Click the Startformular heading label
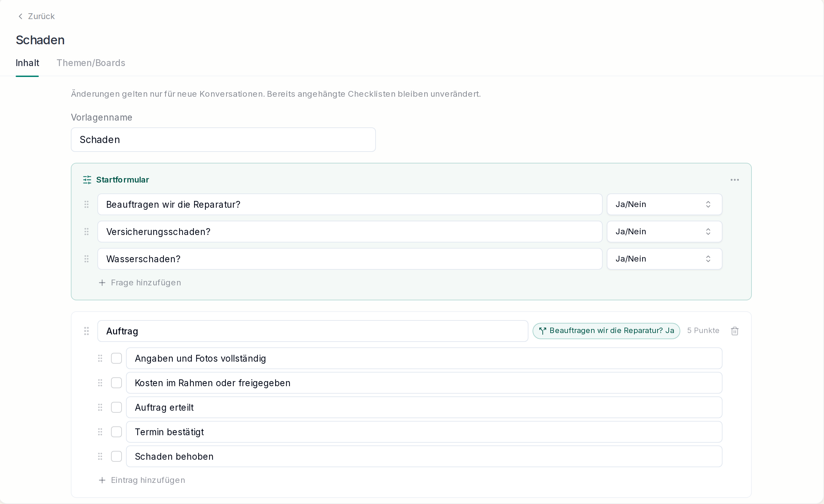Screen dimensions: 824x504 point(123,180)
